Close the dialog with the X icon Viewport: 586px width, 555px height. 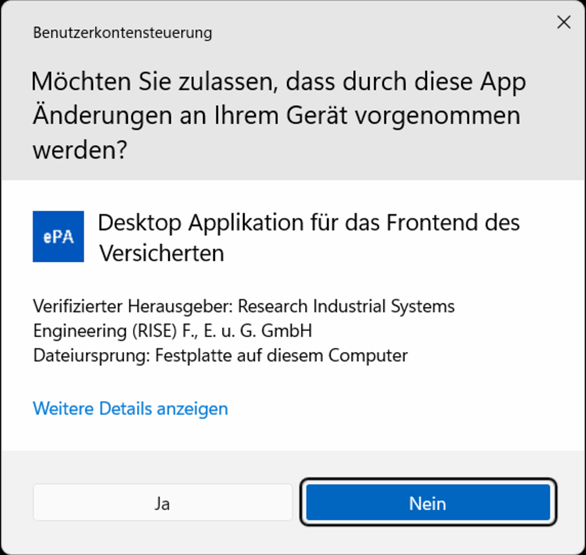[564, 22]
